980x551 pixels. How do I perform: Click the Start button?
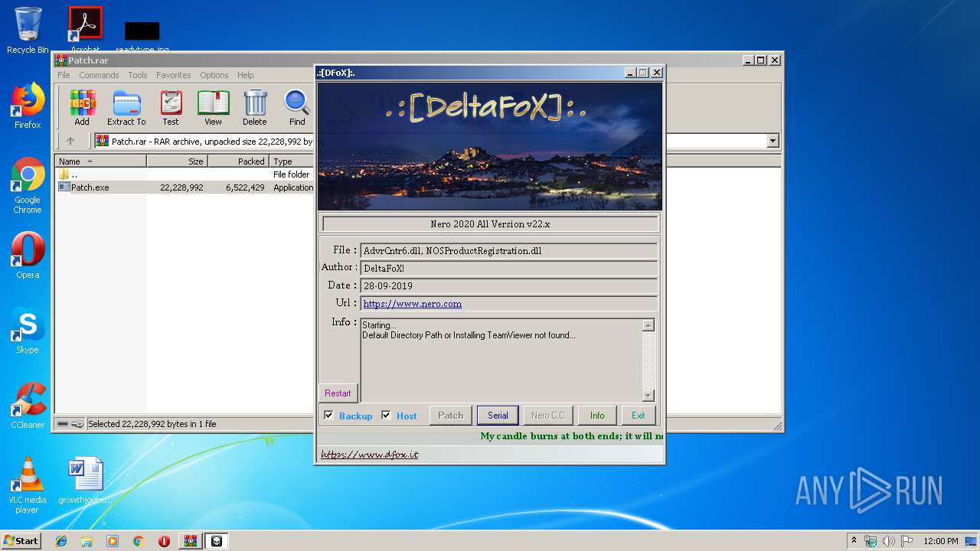coord(21,541)
